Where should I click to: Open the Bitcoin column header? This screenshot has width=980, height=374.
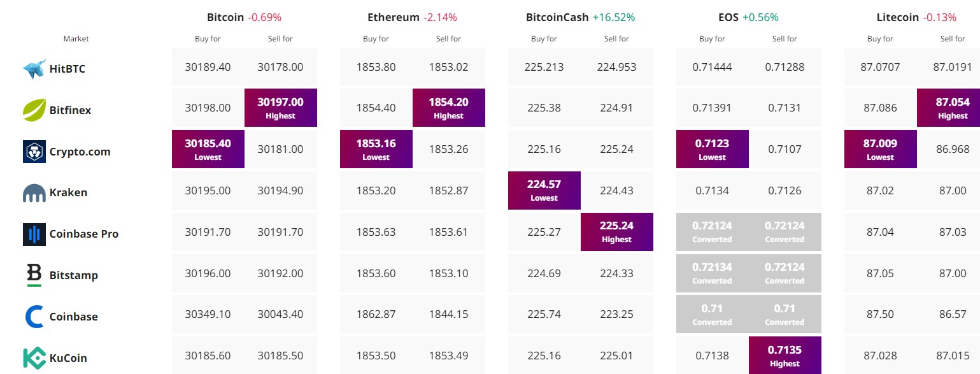(225, 17)
